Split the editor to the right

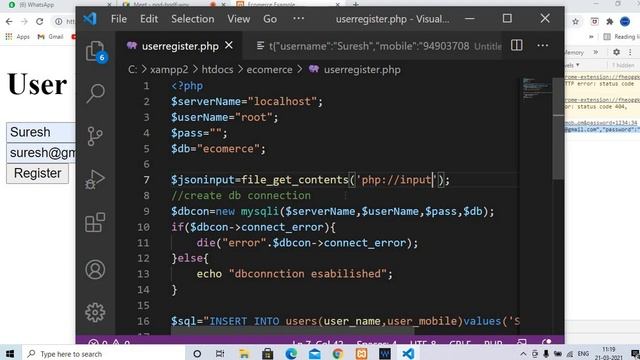click(x=517, y=45)
